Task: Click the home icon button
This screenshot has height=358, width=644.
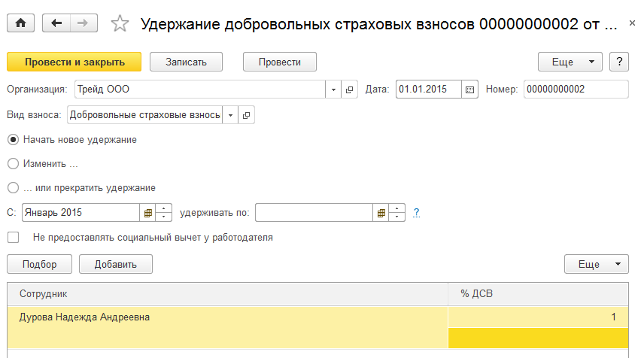Action: click(x=20, y=24)
